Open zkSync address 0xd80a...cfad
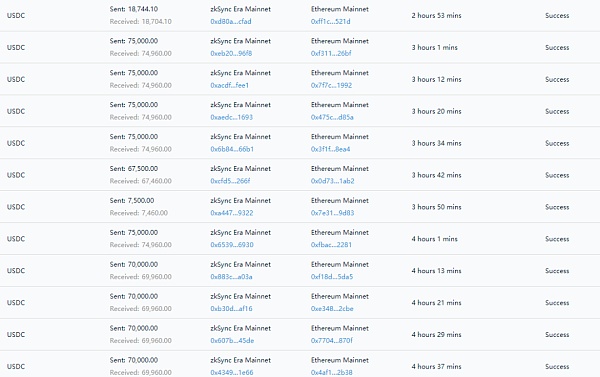Viewport: 600px width, 377px height. click(231, 21)
